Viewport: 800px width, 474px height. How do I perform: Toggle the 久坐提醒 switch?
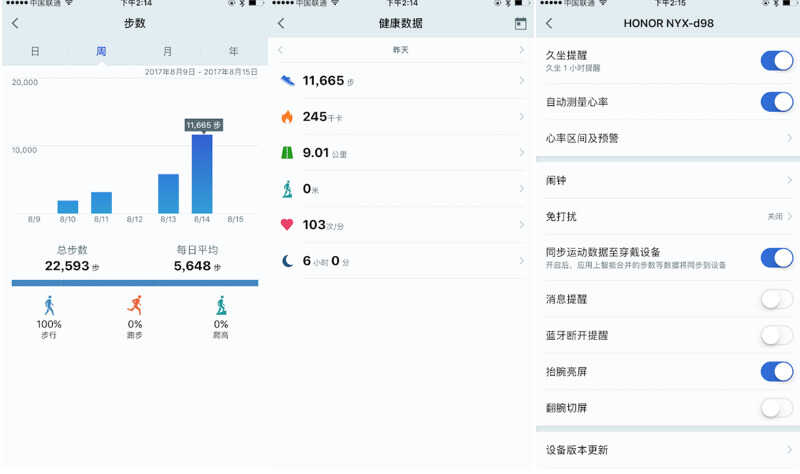click(x=777, y=61)
